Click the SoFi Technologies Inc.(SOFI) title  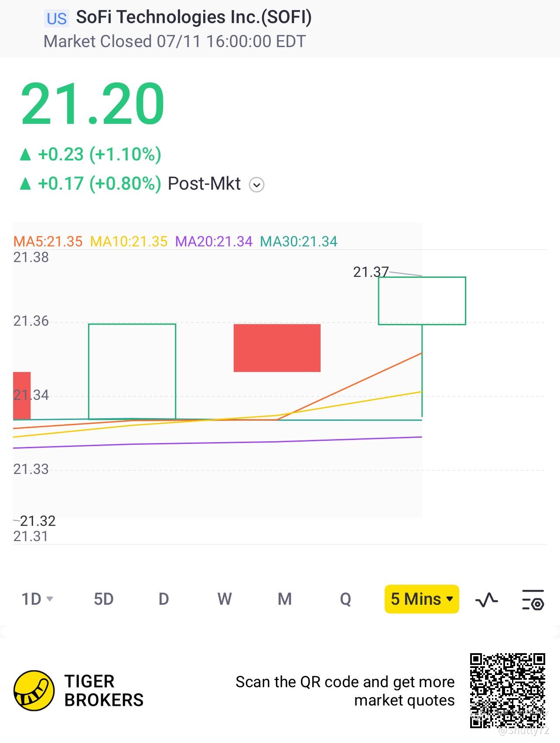pos(194,17)
